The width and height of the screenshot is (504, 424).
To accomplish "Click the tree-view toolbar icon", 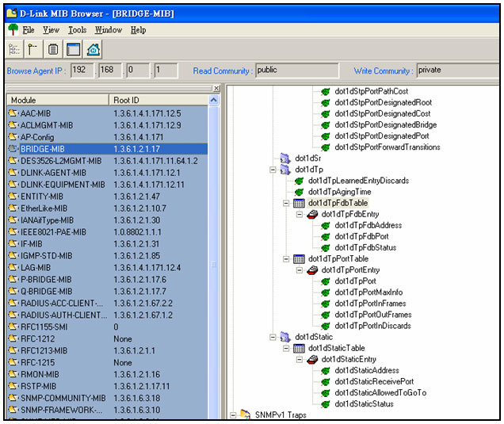I will pos(13,50).
